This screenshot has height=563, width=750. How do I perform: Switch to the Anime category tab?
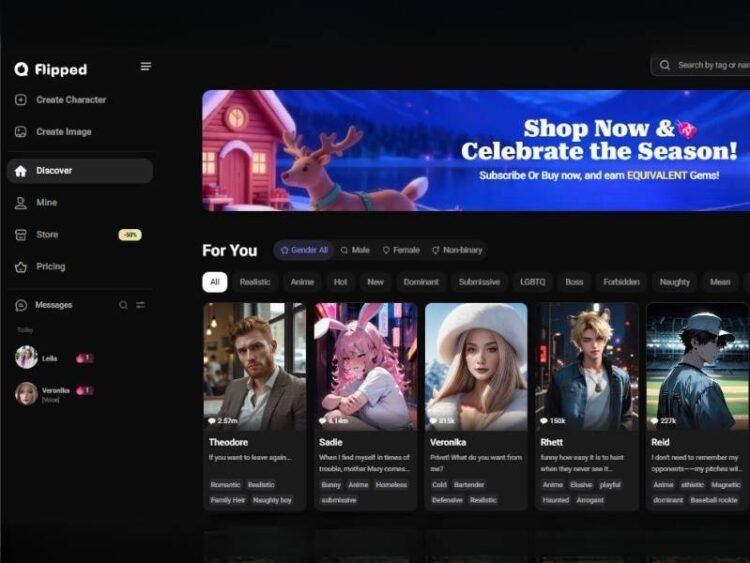tap(302, 282)
